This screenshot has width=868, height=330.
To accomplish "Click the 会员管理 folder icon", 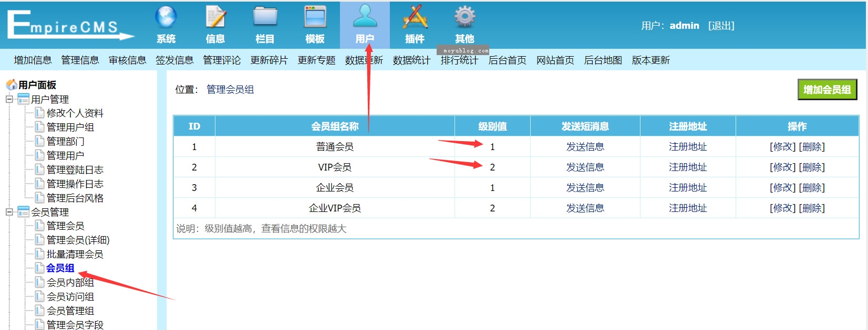I will point(23,211).
